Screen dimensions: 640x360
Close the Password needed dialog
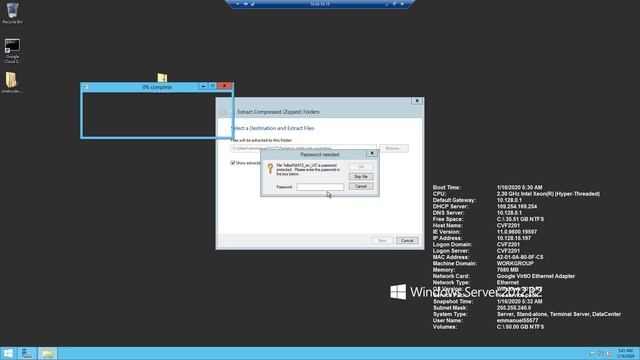point(372,153)
